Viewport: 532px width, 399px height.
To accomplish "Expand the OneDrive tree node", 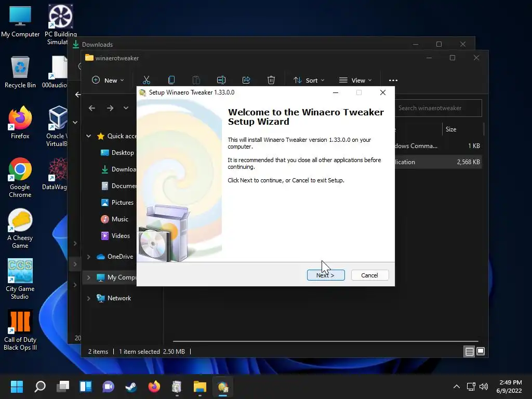I will pos(88,257).
